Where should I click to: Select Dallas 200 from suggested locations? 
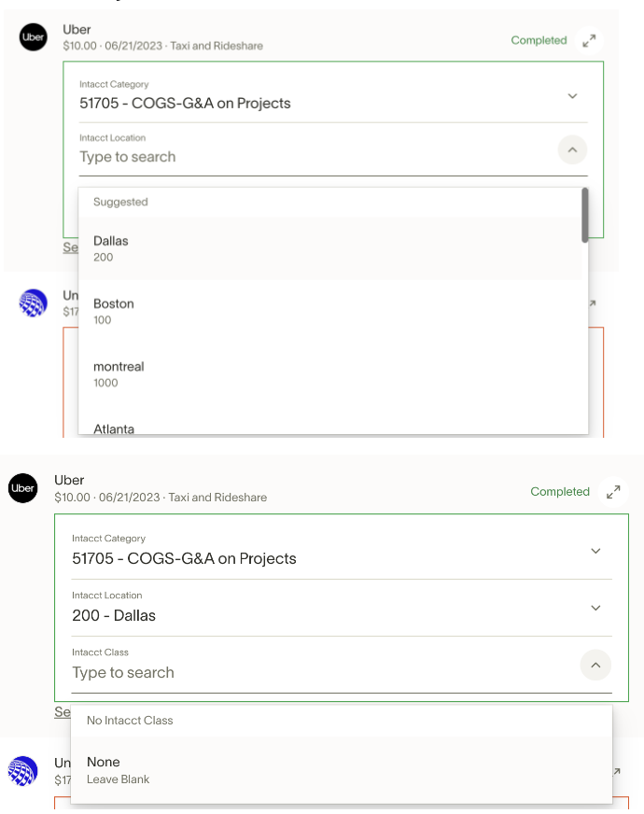pos(330,248)
